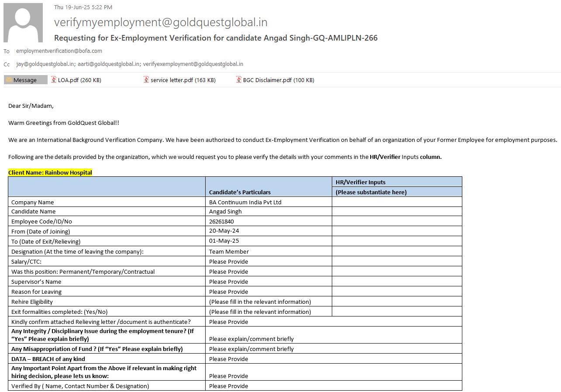Click the PDF icon beside service letter.pdf
This screenshot has width=561, height=392.
(x=147, y=80)
